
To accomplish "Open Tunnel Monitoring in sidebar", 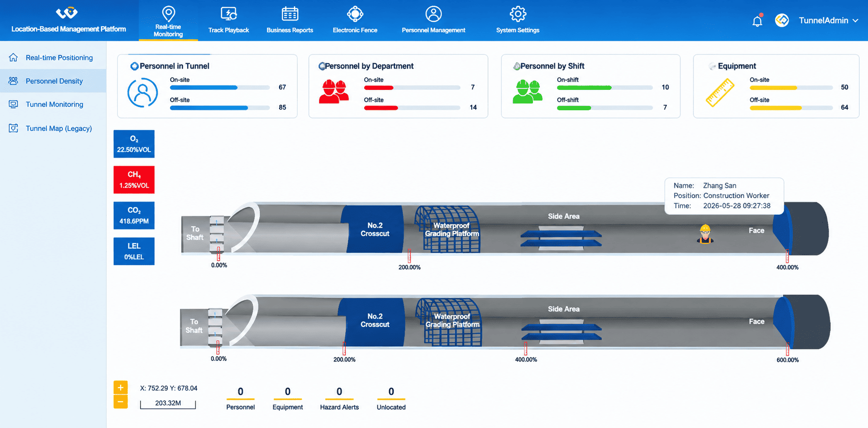I will [x=53, y=104].
